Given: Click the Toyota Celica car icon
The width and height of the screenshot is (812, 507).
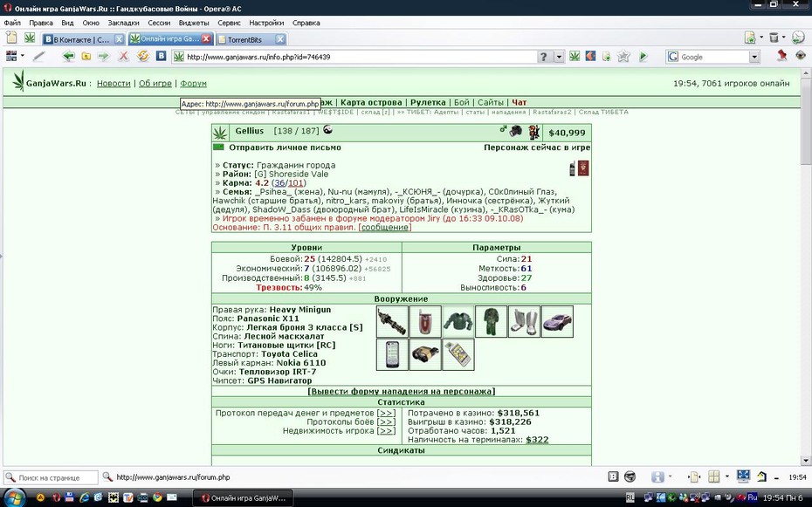Looking at the screenshot, I should click(x=557, y=322).
